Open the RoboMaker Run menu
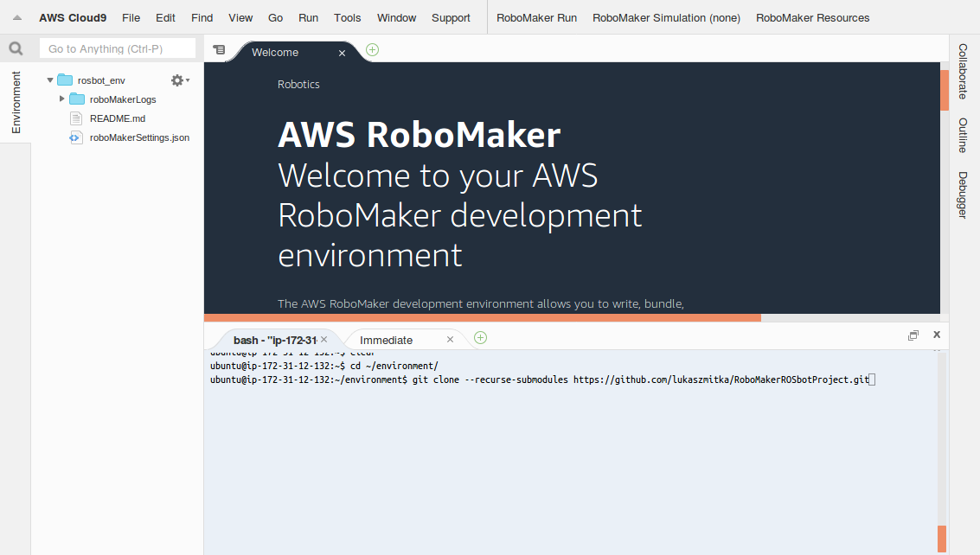 (537, 17)
